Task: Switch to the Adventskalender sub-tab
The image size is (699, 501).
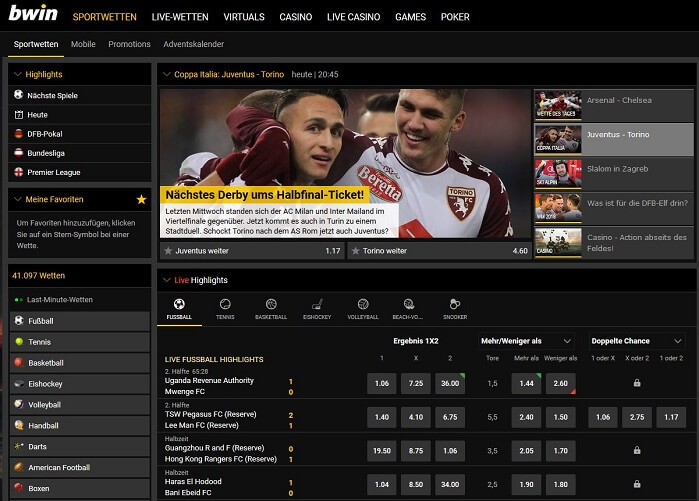Action: pos(193,44)
